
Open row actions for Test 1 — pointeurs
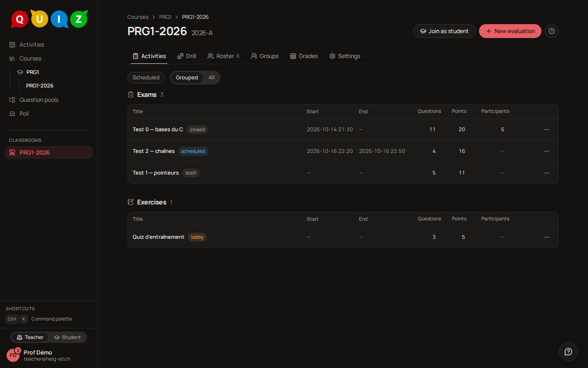(547, 173)
